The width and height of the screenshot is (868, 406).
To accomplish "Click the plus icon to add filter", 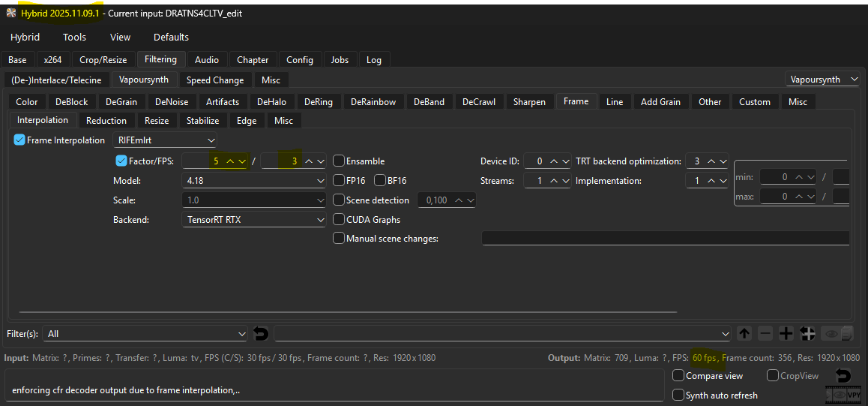I will 786,333.
